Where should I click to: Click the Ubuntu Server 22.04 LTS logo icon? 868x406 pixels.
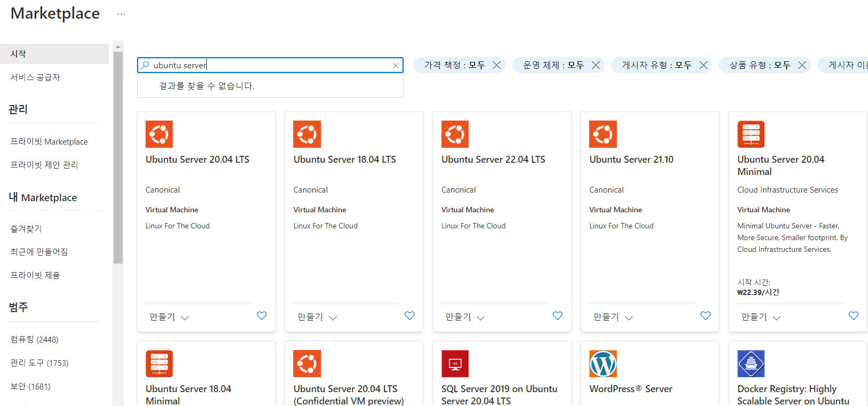coord(455,134)
